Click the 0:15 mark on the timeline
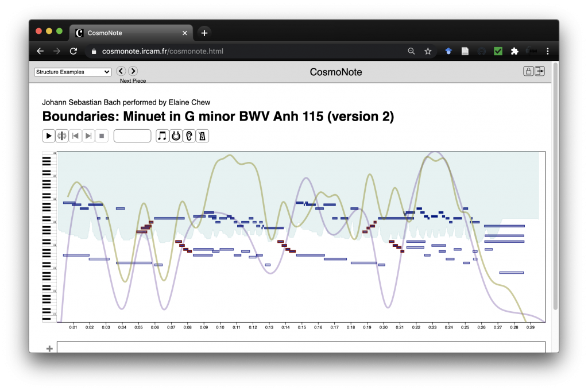The height and width of the screenshot is (391, 588). click(302, 327)
